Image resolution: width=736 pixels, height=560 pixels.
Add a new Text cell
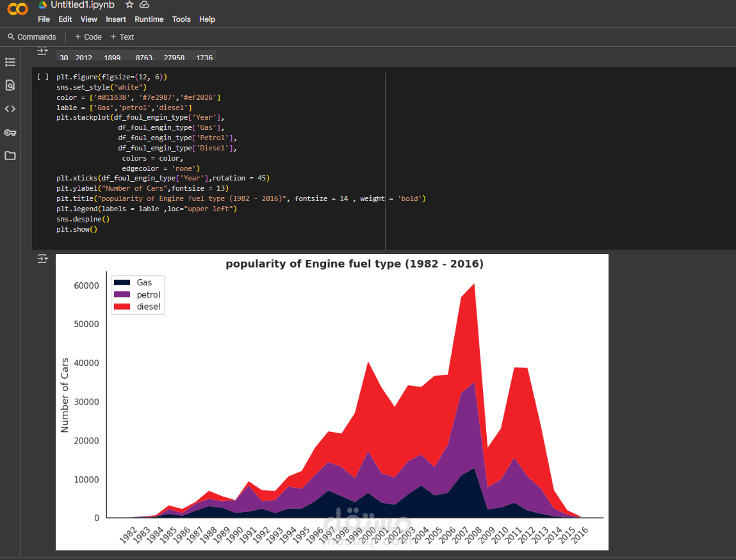[122, 37]
